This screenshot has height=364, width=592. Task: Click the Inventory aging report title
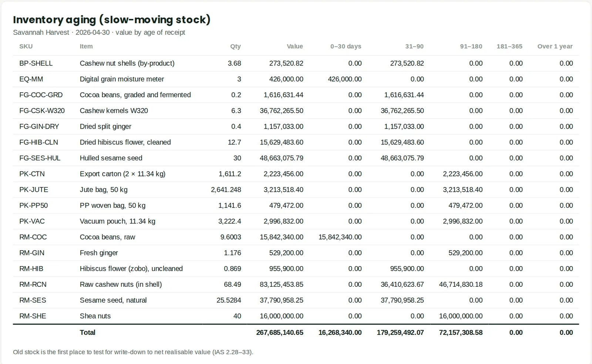tap(112, 20)
